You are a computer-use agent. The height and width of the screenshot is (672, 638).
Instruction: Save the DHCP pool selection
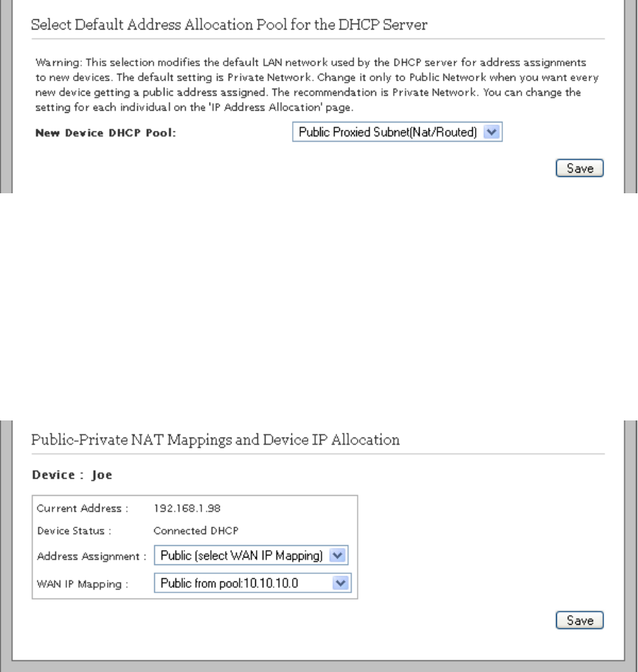(x=579, y=168)
